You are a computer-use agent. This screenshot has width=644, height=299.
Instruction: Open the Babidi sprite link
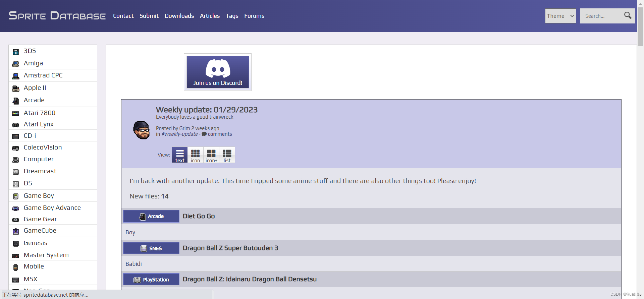[x=133, y=264]
